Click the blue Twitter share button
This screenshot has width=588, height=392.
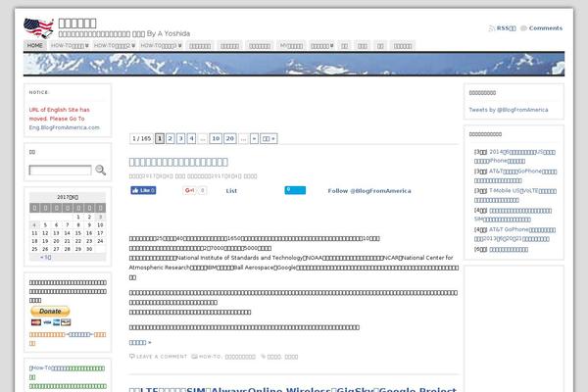[295, 190]
